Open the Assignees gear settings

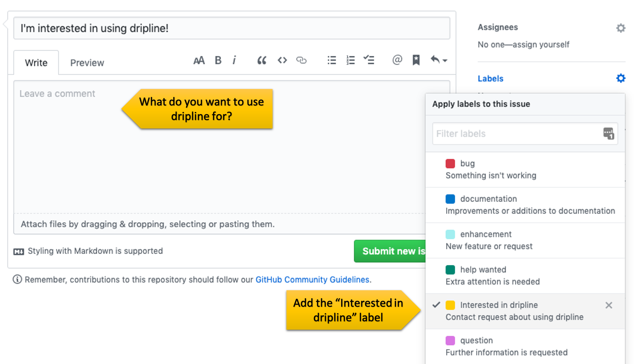click(x=620, y=28)
